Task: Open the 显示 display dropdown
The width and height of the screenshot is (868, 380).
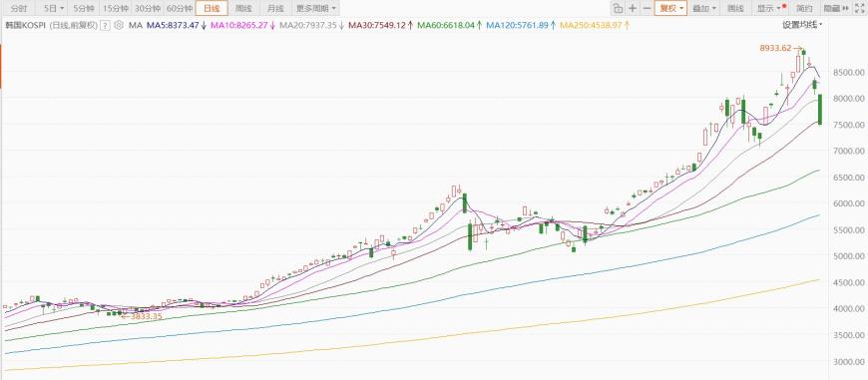Action: click(769, 8)
